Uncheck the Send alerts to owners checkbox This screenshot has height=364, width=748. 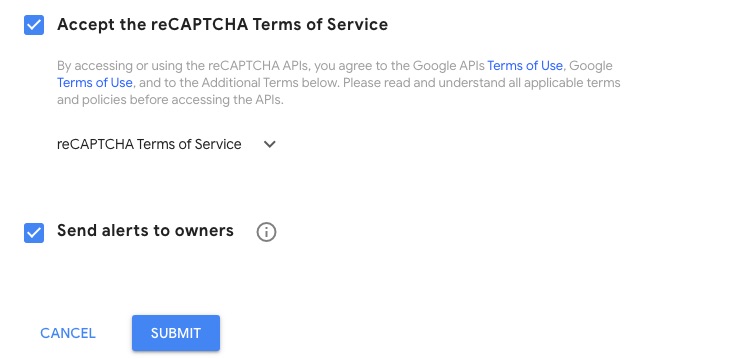[x=34, y=233]
